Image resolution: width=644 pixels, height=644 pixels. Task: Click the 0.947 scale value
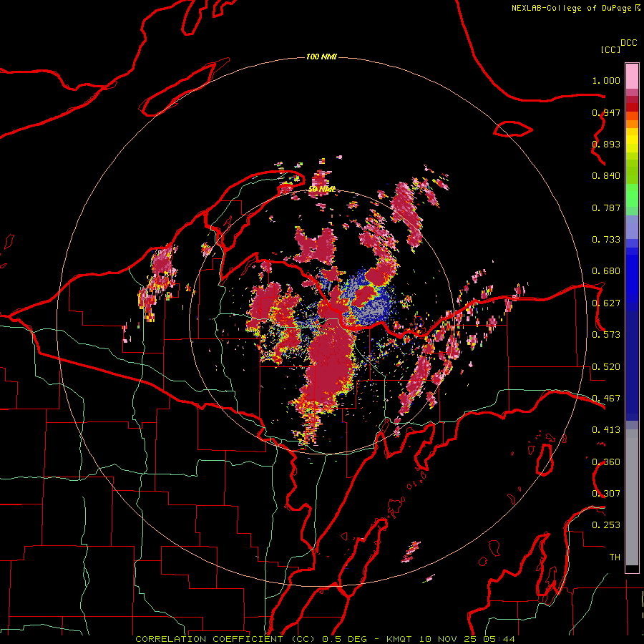pos(606,112)
